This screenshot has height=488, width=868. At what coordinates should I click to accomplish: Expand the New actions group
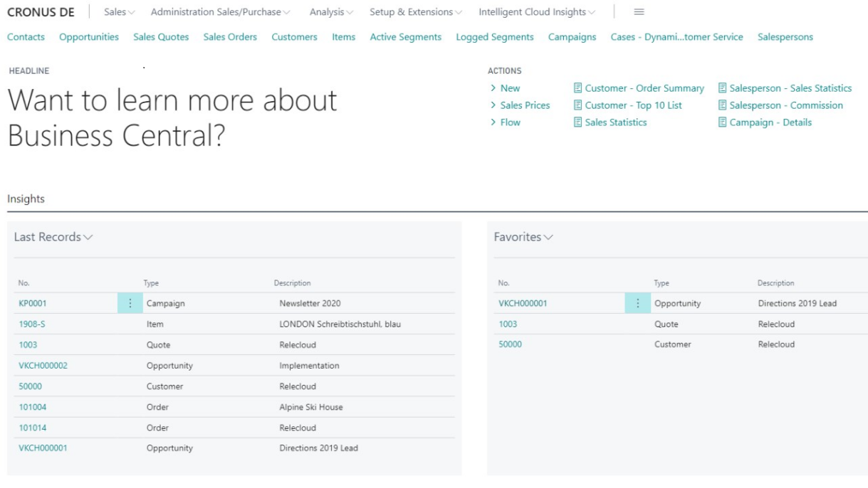coord(509,88)
